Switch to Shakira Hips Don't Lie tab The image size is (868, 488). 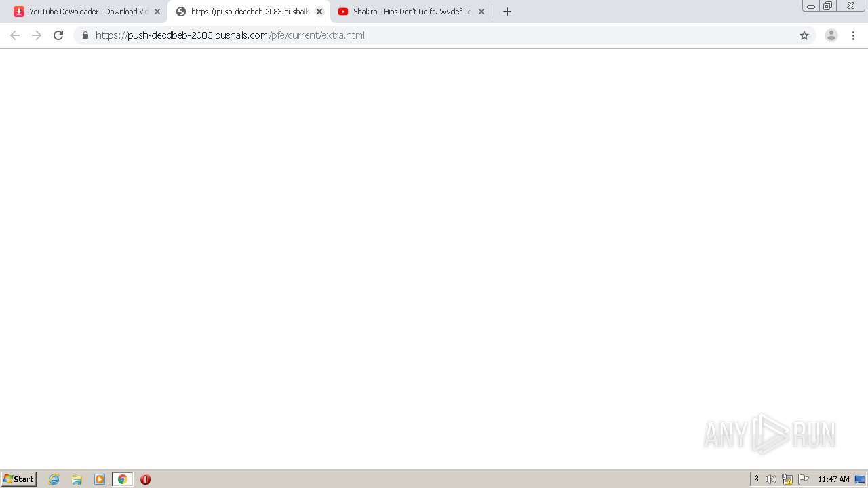[x=412, y=12]
